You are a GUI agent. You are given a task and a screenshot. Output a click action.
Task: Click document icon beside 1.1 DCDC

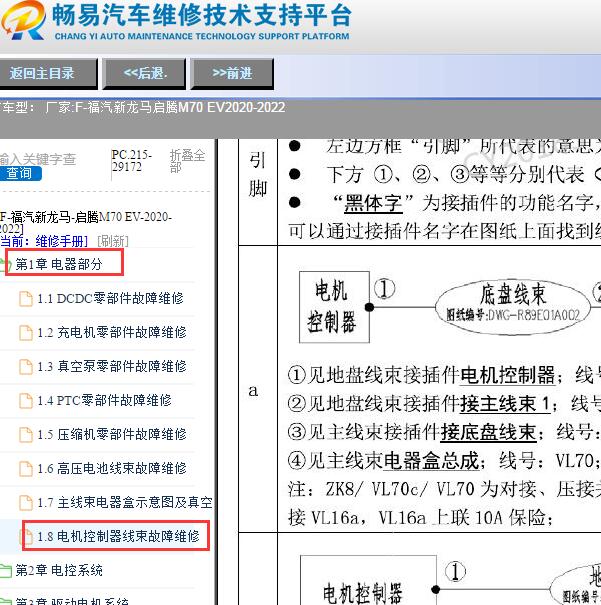(x=26, y=299)
